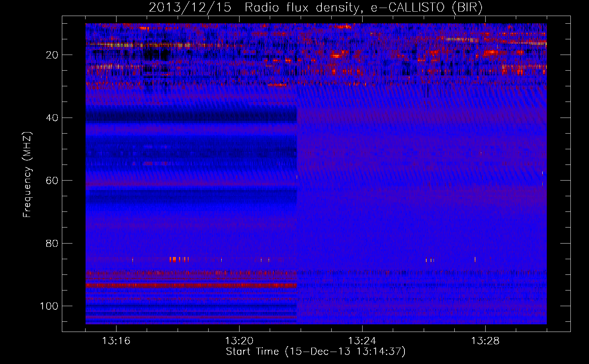Viewport: 589px width, 364px height.
Task: Click the 100 MHz frequency tick label
Action: tap(49, 306)
